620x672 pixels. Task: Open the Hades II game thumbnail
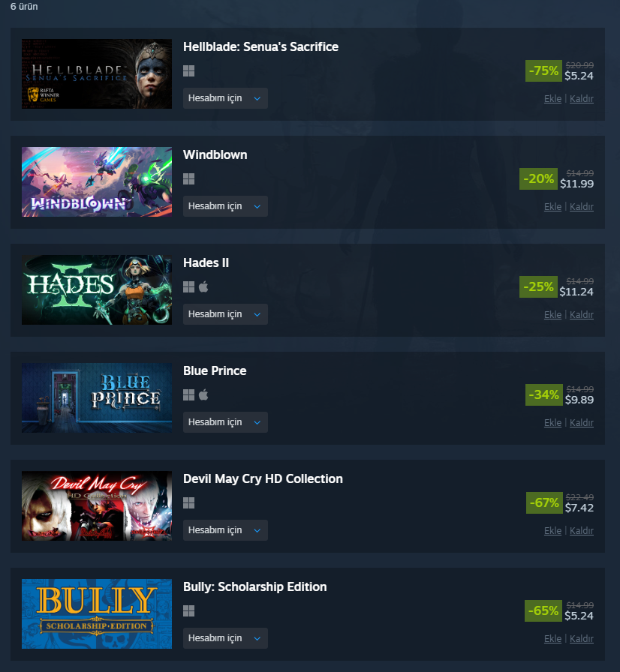pos(97,289)
